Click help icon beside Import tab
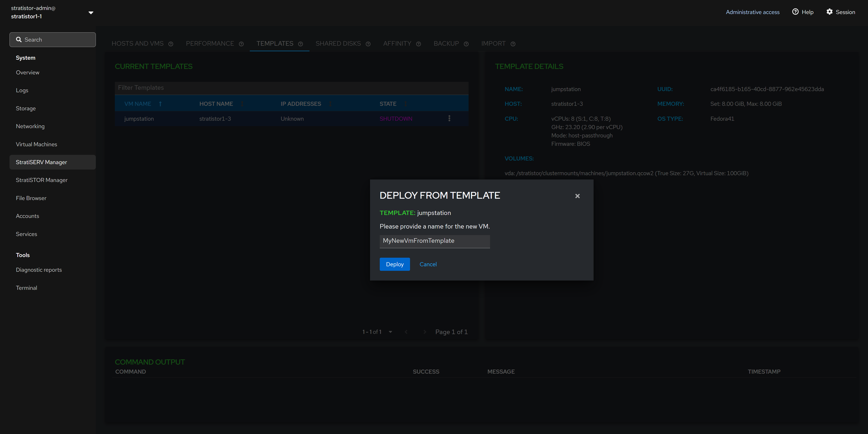 (513, 44)
